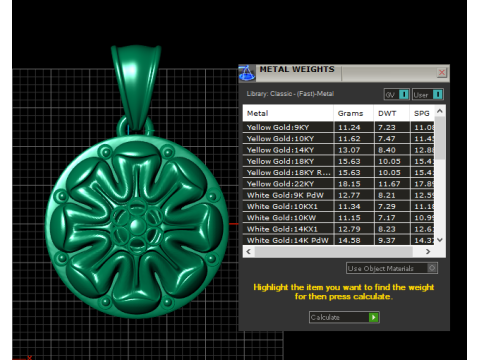
Task: Select the White Gold:9K PdW row
Action: pyautogui.click(x=339, y=195)
